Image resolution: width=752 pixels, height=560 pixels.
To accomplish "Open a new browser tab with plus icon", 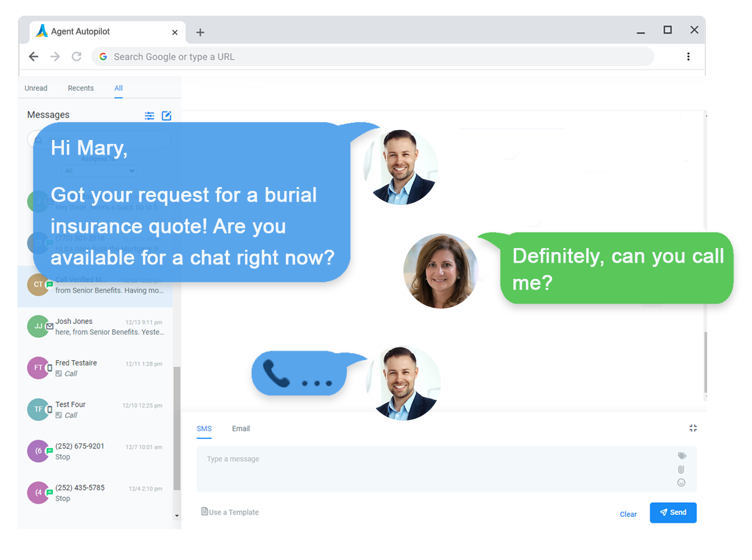I will click(200, 32).
